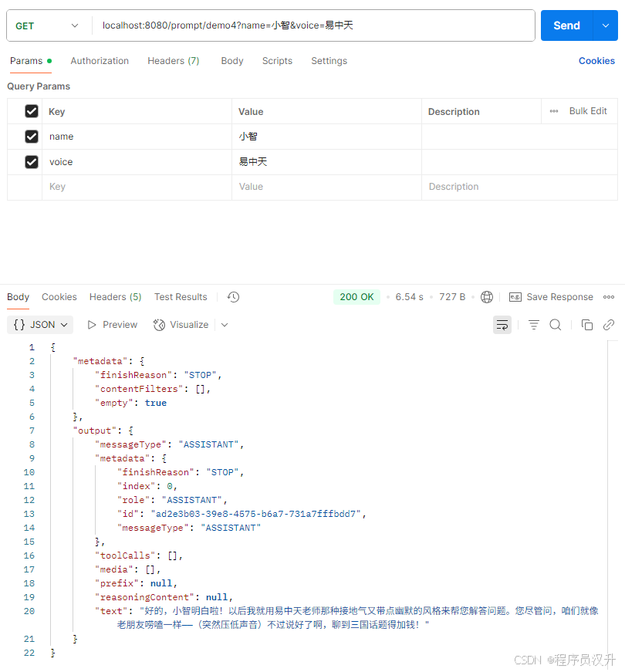
Task: Uncheck the name parameter checkbox
Action: [x=32, y=137]
